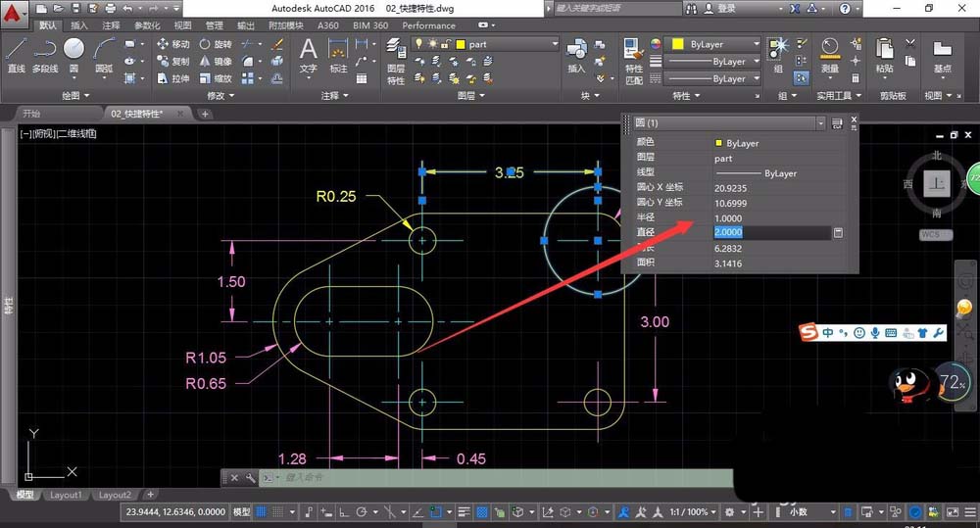Click the Undo arrow in quick access toolbar
The height and width of the screenshot is (528, 980).
click(x=128, y=8)
